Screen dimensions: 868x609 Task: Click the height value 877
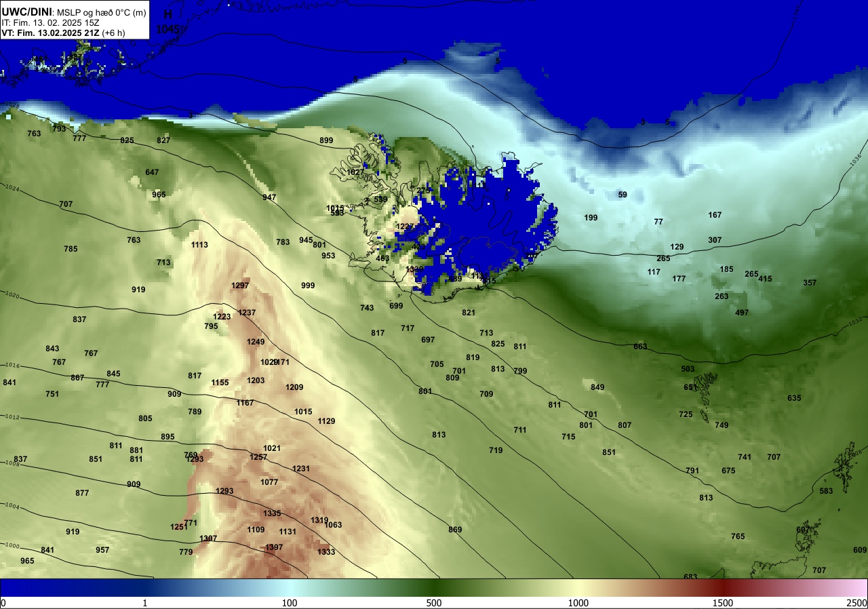click(x=82, y=493)
